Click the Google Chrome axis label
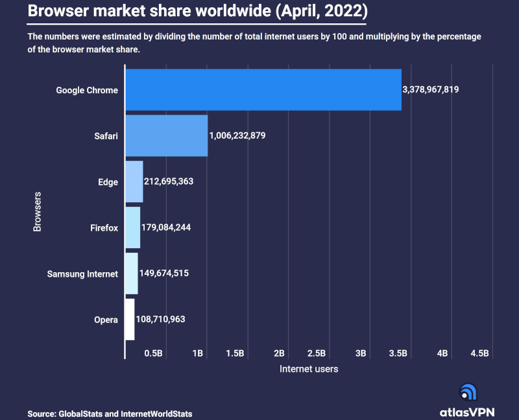This screenshot has height=420, width=519. pos(87,90)
